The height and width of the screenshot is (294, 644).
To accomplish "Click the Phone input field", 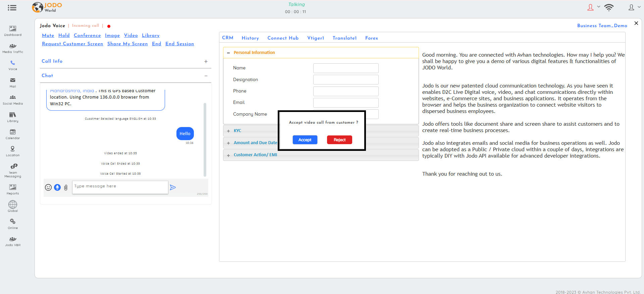I will (346, 91).
